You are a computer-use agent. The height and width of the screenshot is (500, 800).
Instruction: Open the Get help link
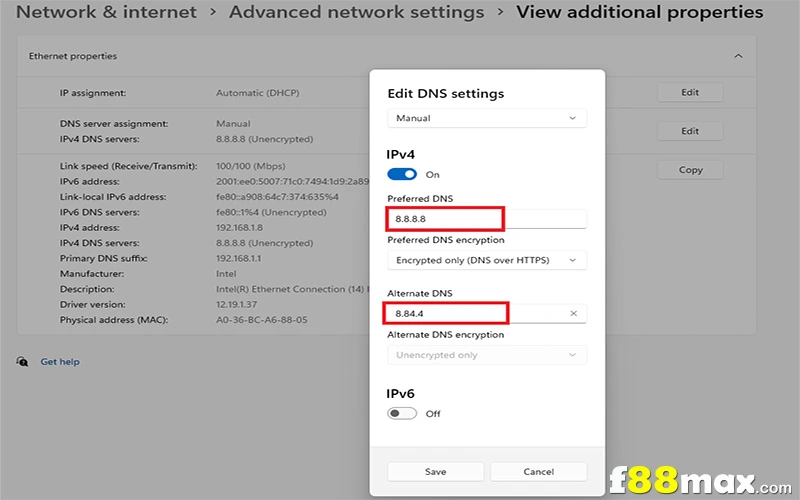click(60, 362)
